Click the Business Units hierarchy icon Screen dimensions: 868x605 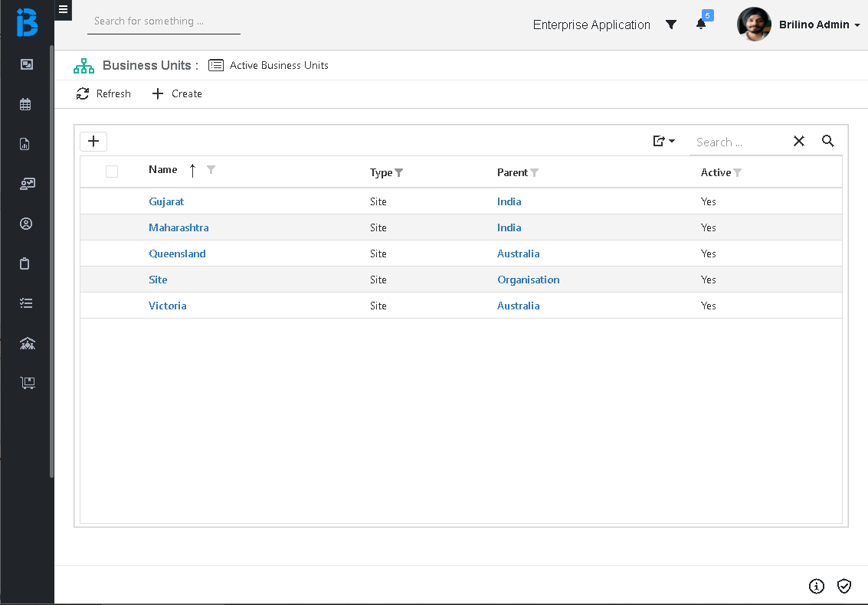(84, 66)
